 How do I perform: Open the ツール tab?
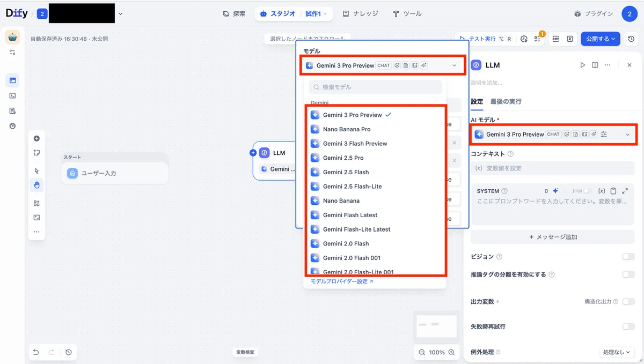click(407, 14)
